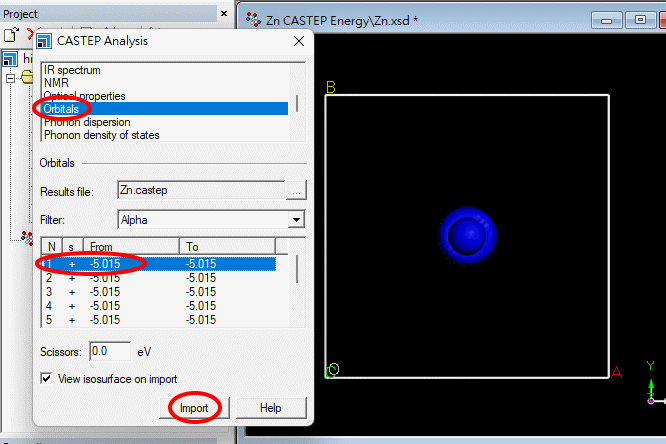Close the Project panel with its X

(x=224, y=14)
